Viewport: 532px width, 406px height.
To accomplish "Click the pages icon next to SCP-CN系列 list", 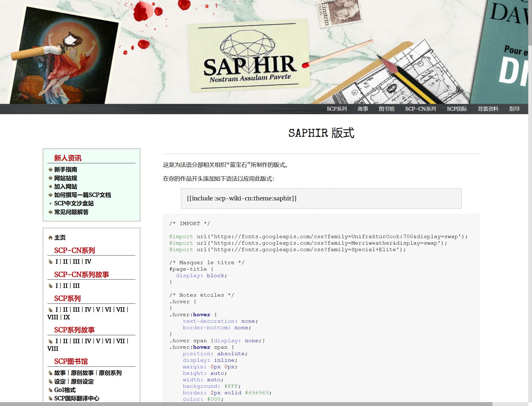I will [51, 262].
